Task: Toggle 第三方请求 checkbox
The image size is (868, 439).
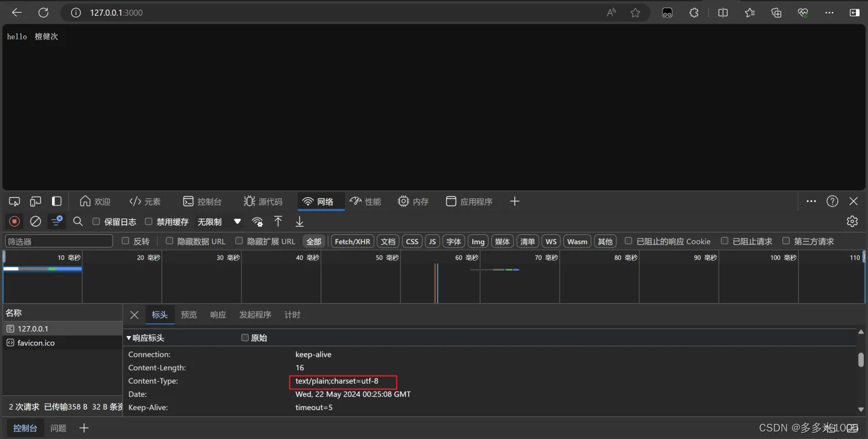Action: point(786,241)
